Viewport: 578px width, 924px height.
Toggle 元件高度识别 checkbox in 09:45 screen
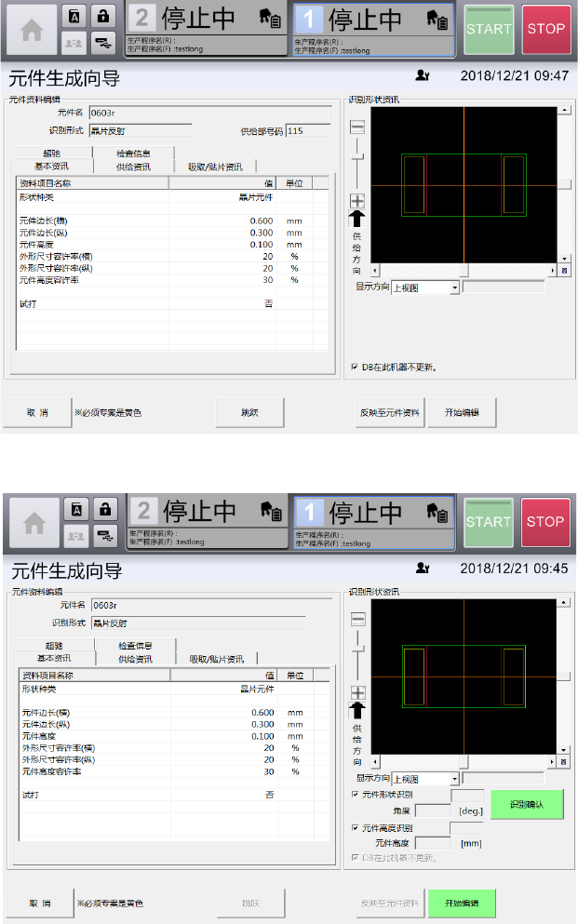click(355, 828)
